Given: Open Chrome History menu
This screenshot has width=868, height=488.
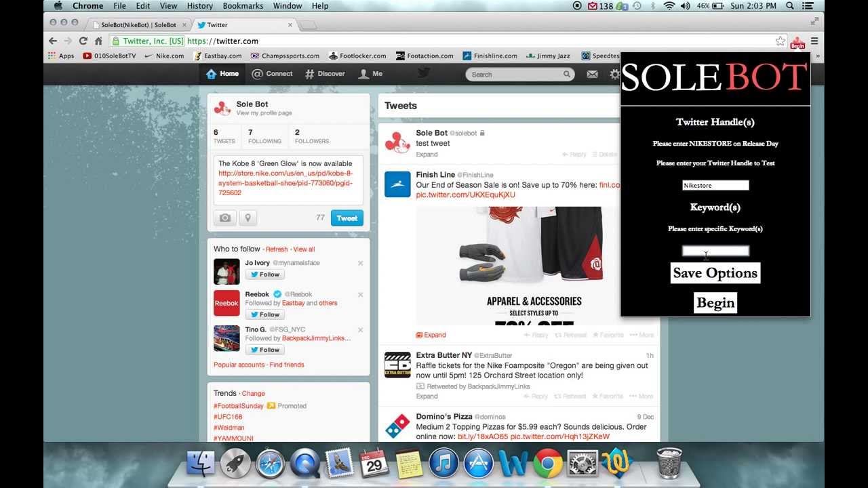Looking at the screenshot, I should (200, 6).
